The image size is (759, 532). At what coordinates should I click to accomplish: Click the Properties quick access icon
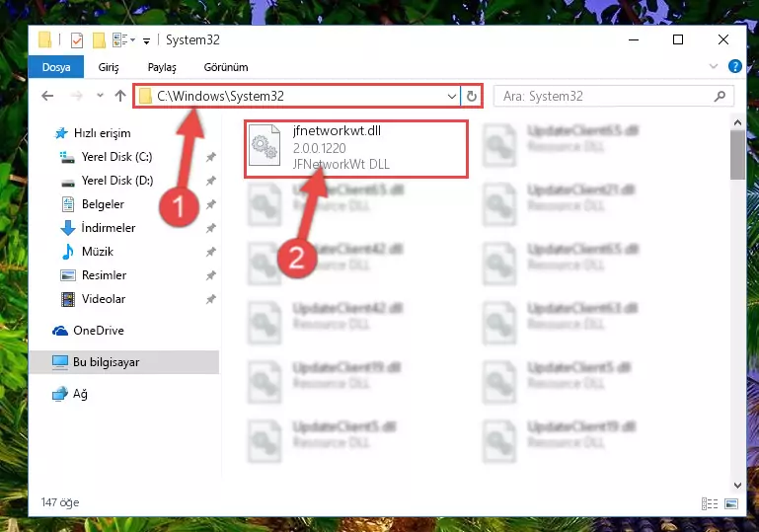(76, 40)
